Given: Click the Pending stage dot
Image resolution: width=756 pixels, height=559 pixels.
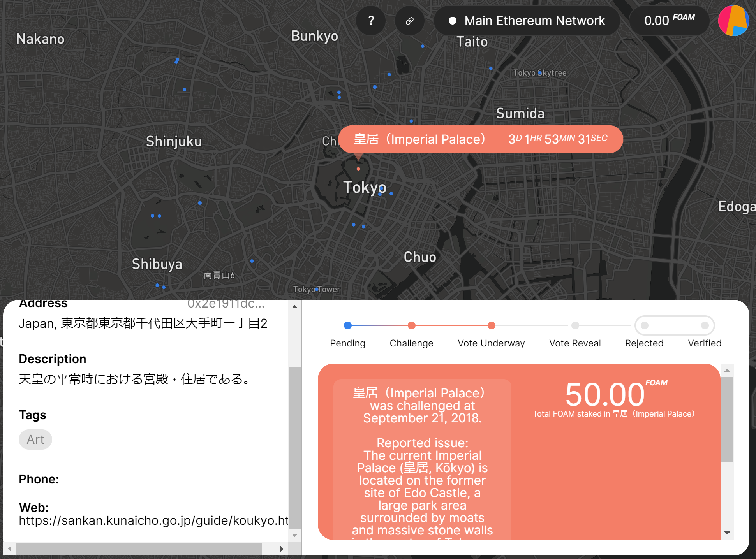Looking at the screenshot, I should point(348,325).
